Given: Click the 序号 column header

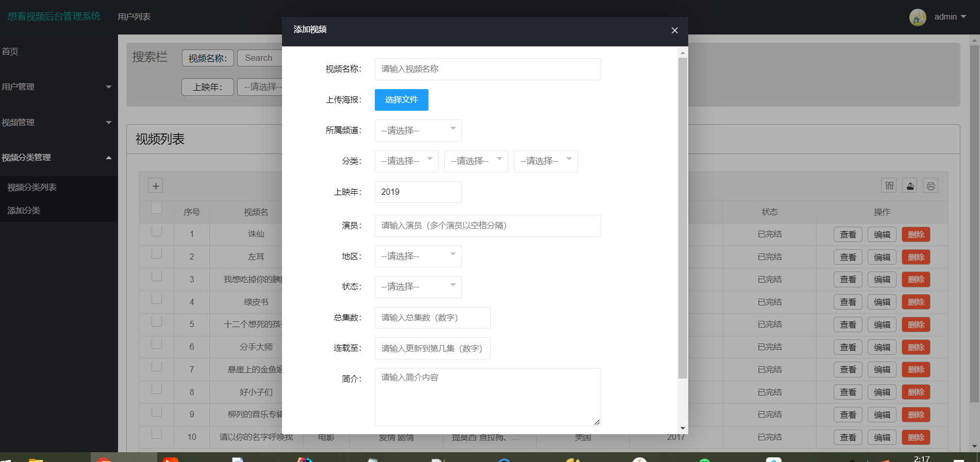Looking at the screenshot, I should 192,212.
